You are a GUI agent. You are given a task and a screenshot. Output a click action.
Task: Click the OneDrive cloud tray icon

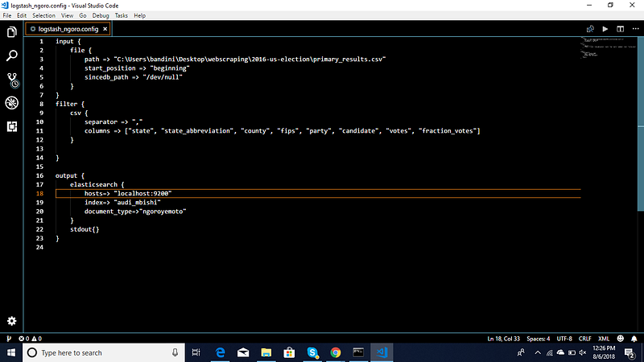coord(560,352)
